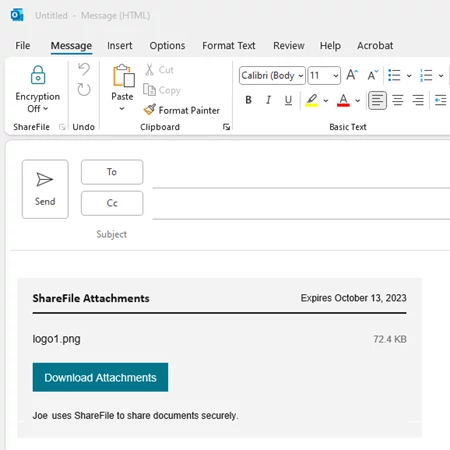450x450 pixels.
Task: Click the Download Attachments button
Action: tap(100, 377)
